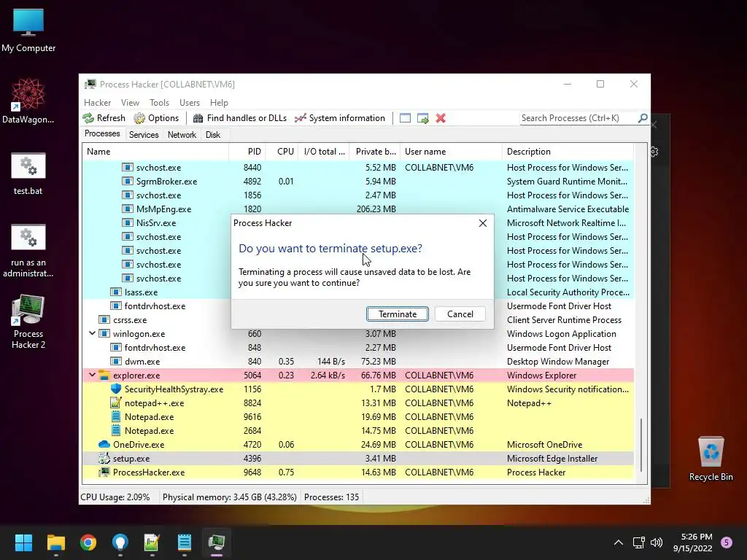Screen dimensions: 747x560
Task: Sort by the Description column header
Action: point(568,152)
